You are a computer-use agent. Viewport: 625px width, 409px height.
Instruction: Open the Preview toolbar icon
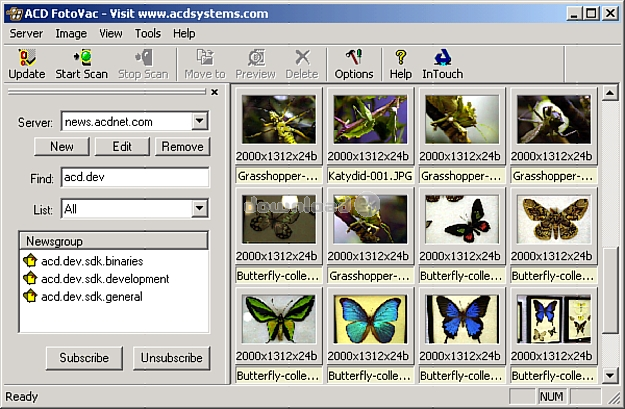(256, 64)
